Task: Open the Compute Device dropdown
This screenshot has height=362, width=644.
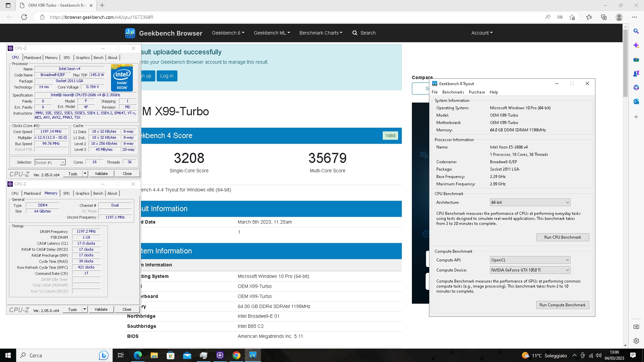Action: [530, 270]
